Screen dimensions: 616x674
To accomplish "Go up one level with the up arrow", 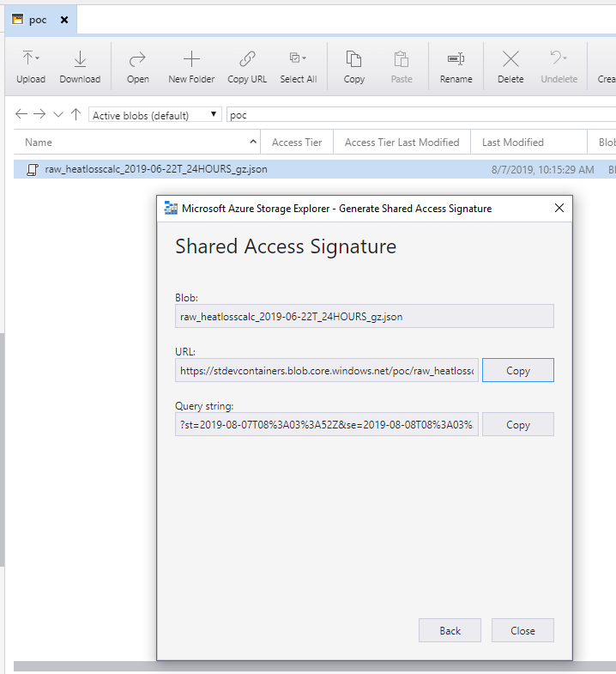I will [x=76, y=114].
